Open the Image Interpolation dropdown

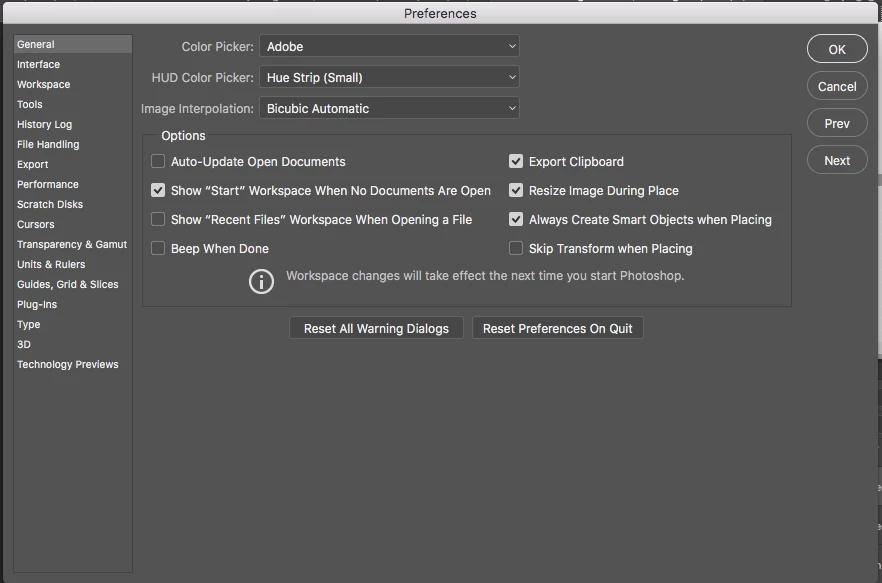click(389, 108)
